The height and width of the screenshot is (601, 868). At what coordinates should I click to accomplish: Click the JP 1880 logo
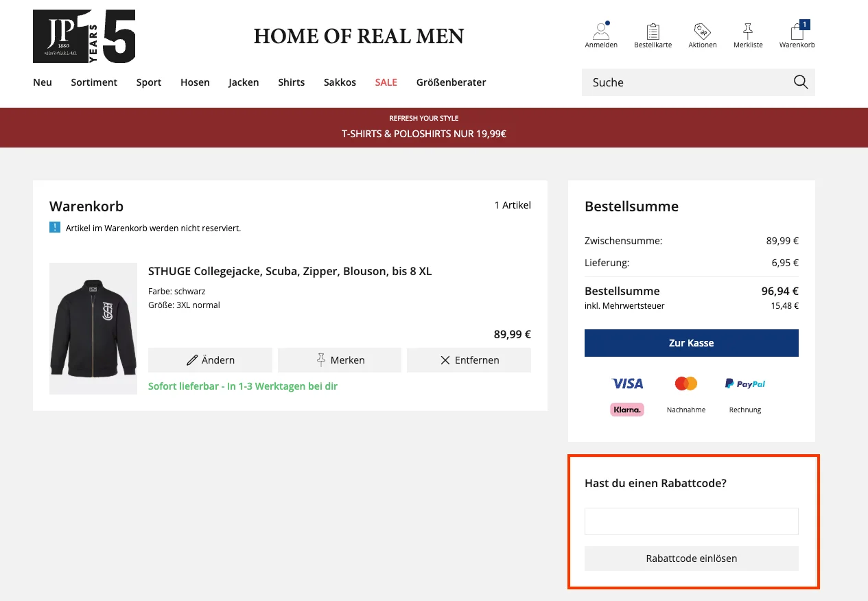[x=84, y=36]
